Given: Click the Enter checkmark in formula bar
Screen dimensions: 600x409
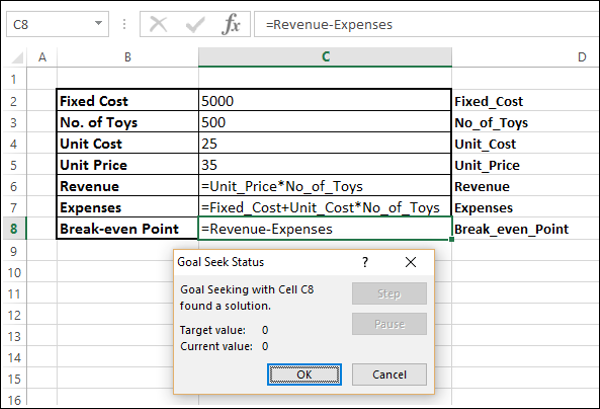Looking at the screenshot, I should coord(193,25).
